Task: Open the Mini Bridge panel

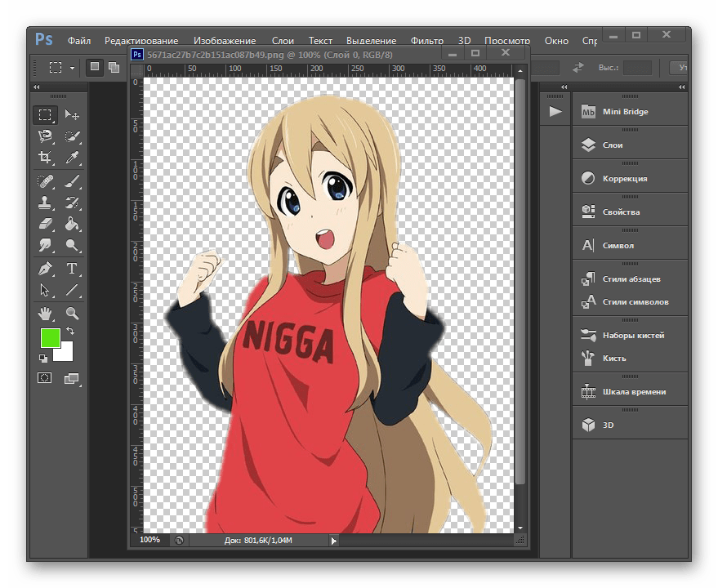Action: coord(625,111)
